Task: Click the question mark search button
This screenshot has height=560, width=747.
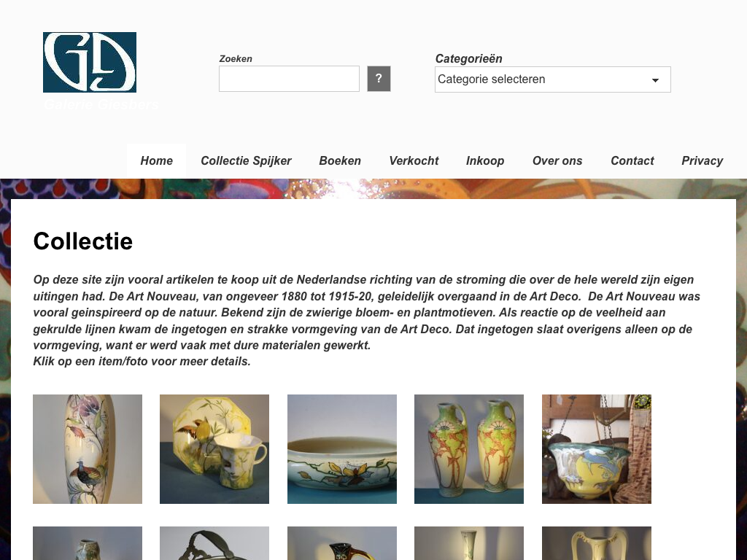Action: click(379, 79)
